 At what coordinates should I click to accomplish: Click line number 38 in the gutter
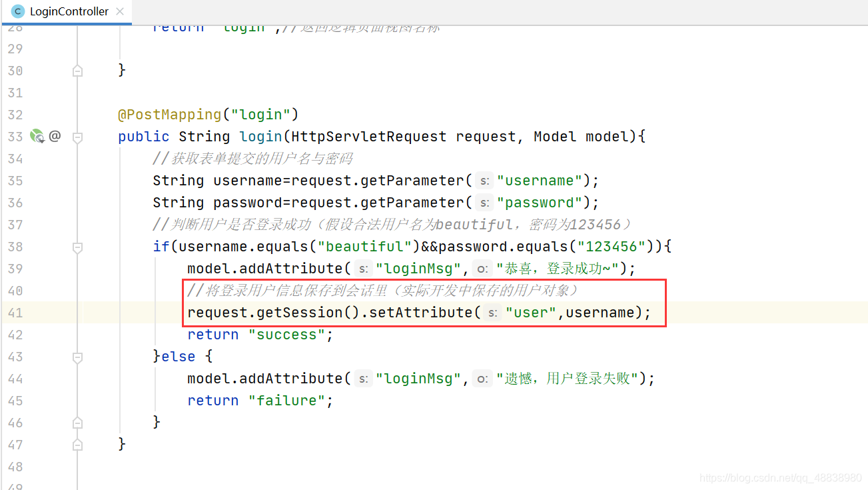click(15, 247)
